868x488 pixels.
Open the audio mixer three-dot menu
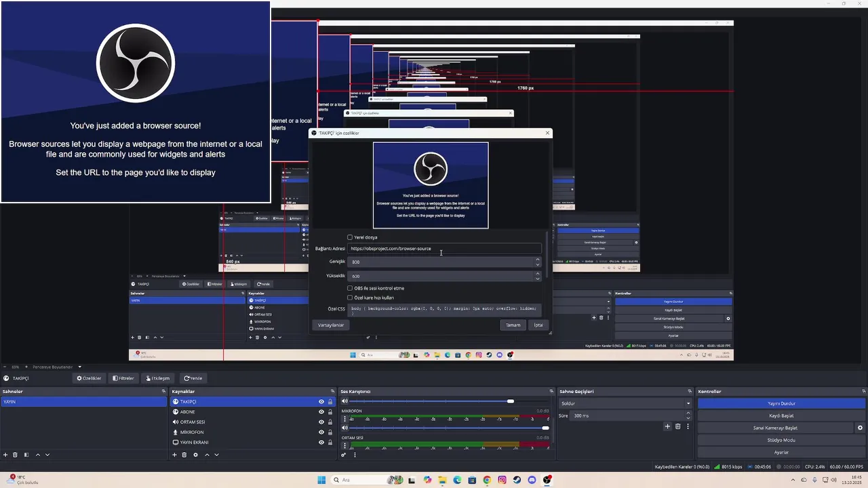(x=355, y=455)
